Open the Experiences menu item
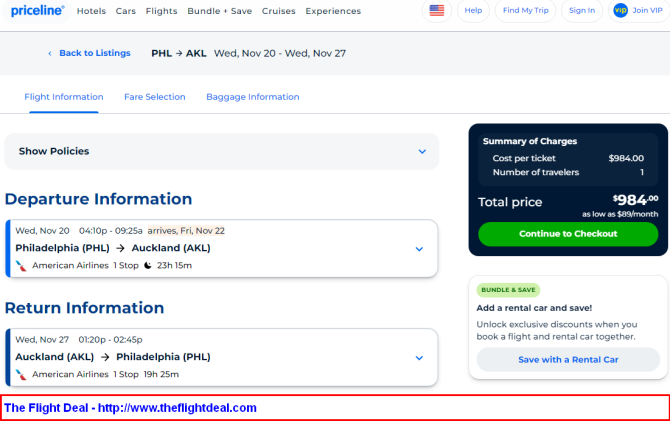 (x=333, y=11)
